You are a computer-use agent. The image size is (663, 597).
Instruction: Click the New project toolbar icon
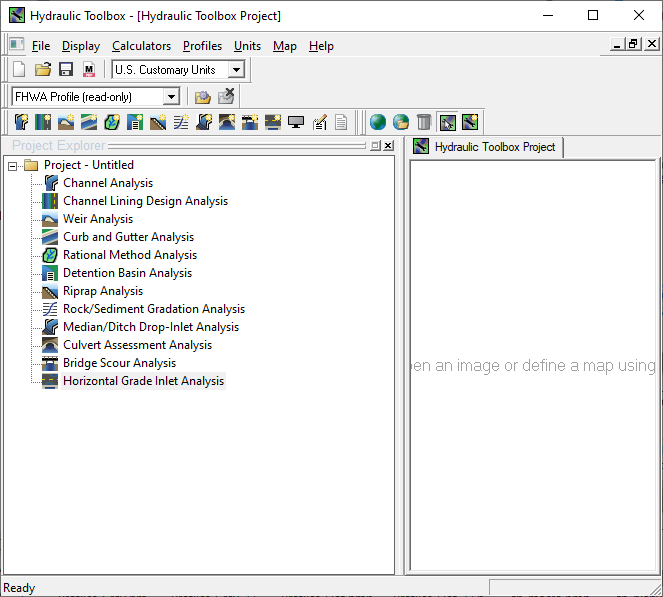(x=19, y=69)
